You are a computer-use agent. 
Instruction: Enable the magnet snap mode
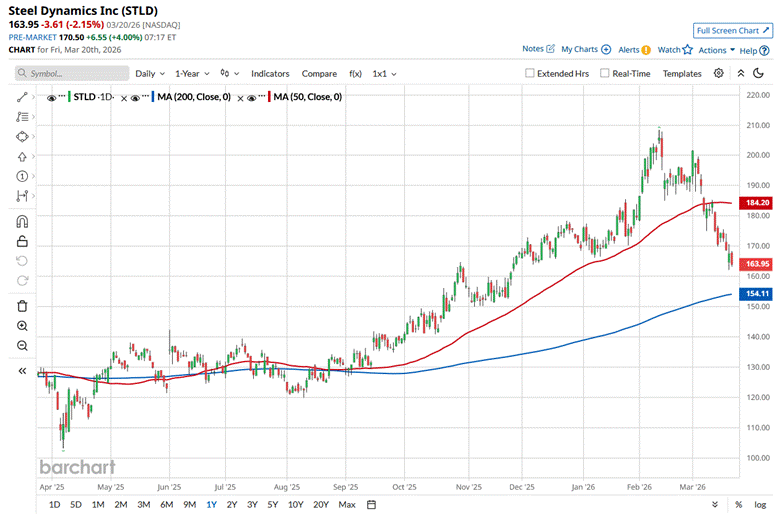(x=22, y=222)
